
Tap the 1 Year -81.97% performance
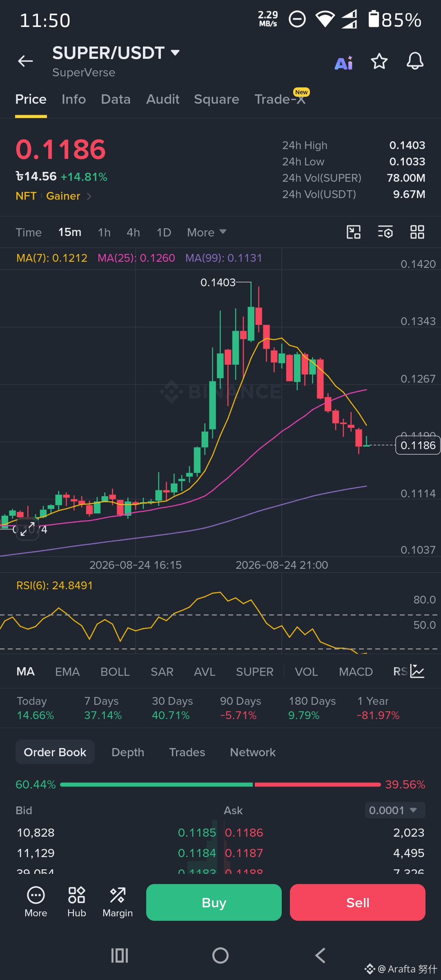(378, 708)
